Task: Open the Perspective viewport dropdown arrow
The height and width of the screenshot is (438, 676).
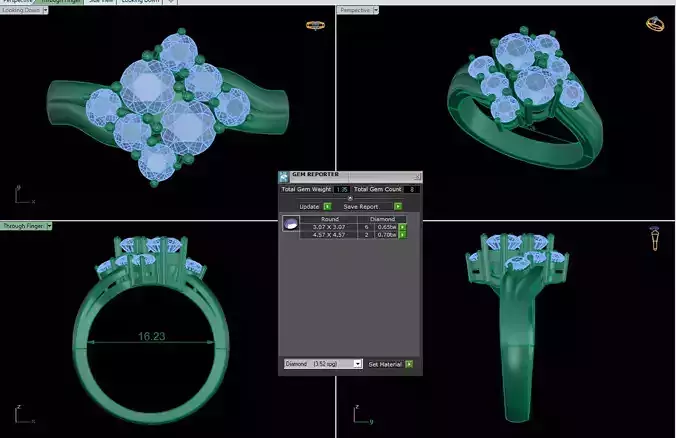Action: [376, 10]
